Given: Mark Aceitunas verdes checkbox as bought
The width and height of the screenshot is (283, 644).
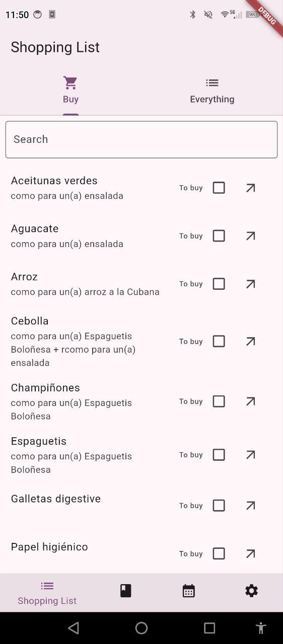Looking at the screenshot, I should 219,188.
